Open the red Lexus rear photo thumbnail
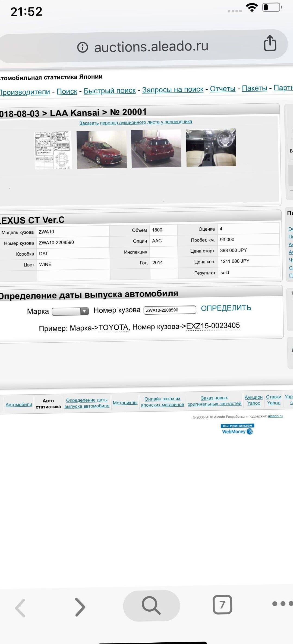 tap(156, 148)
